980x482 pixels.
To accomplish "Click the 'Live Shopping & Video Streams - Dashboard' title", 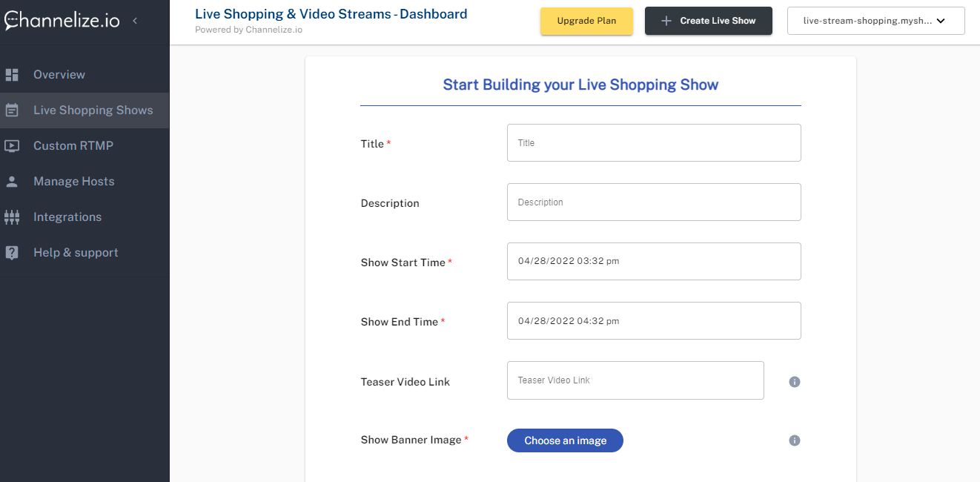I will [x=331, y=13].
